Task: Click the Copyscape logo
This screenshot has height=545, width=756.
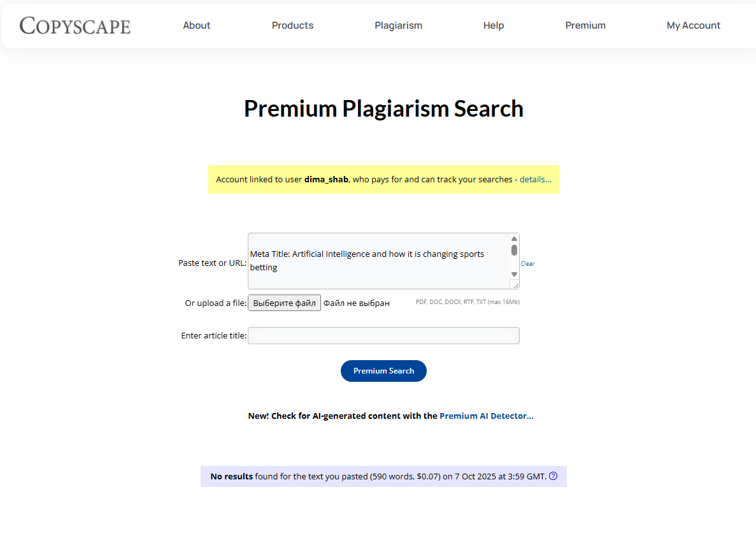Action: click(x=75, y=25)
